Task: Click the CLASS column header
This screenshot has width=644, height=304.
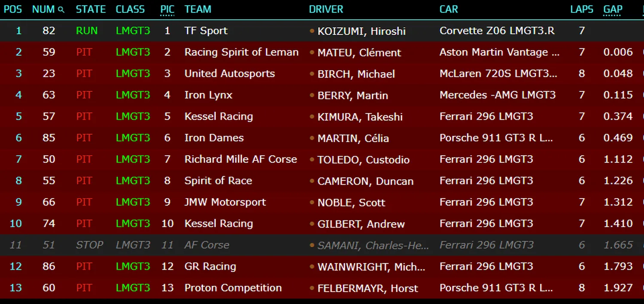Action: [x=130, y=9]
